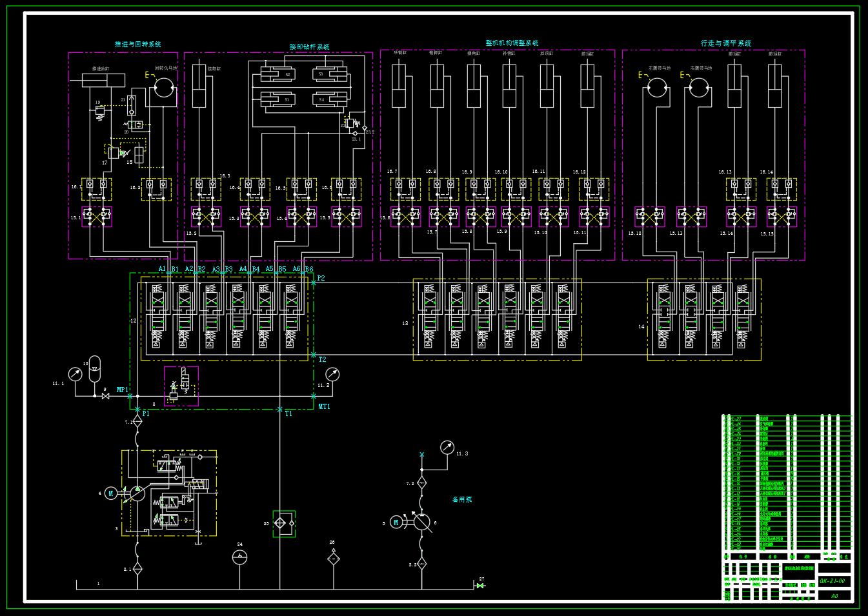Screen dimensions: 868x616
Task: Click the pressure gauge symbol labeled 11.1
Action: click(x=76, y=374)
